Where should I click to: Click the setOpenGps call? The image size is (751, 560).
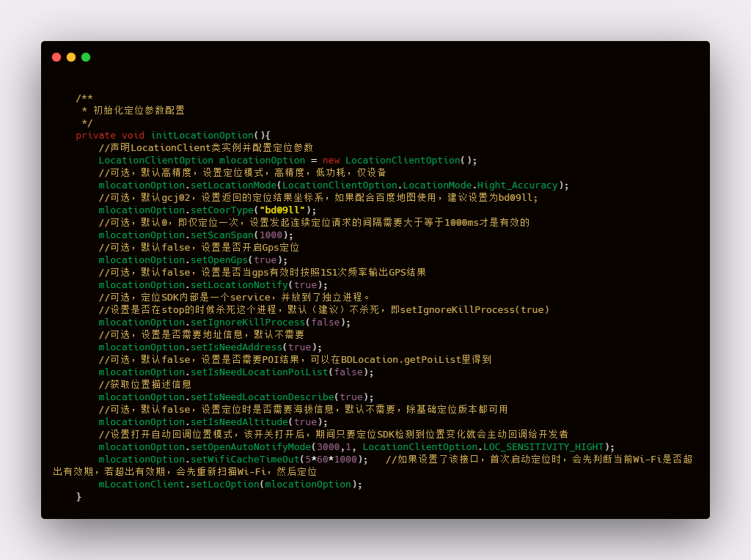pyautogui.click(x=219, y=260)
